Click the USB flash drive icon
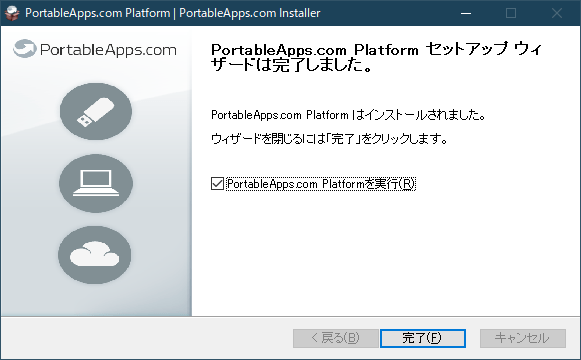Screen dimensions: 581x360 [96, 111]
